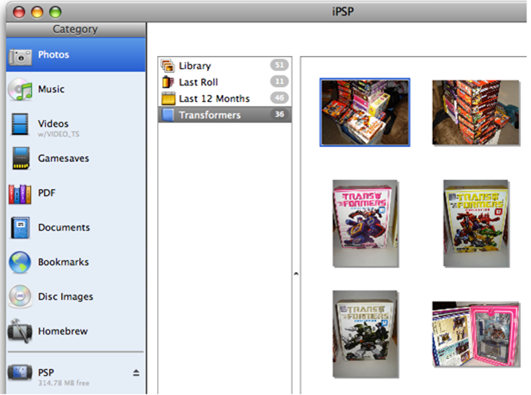
Task: Select the Last 12 Months album text
Action: coord(214,99)
